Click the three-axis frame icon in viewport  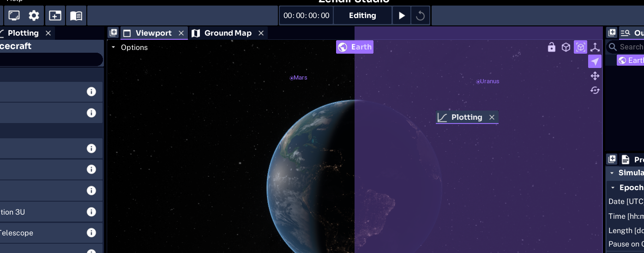[595, 47]
